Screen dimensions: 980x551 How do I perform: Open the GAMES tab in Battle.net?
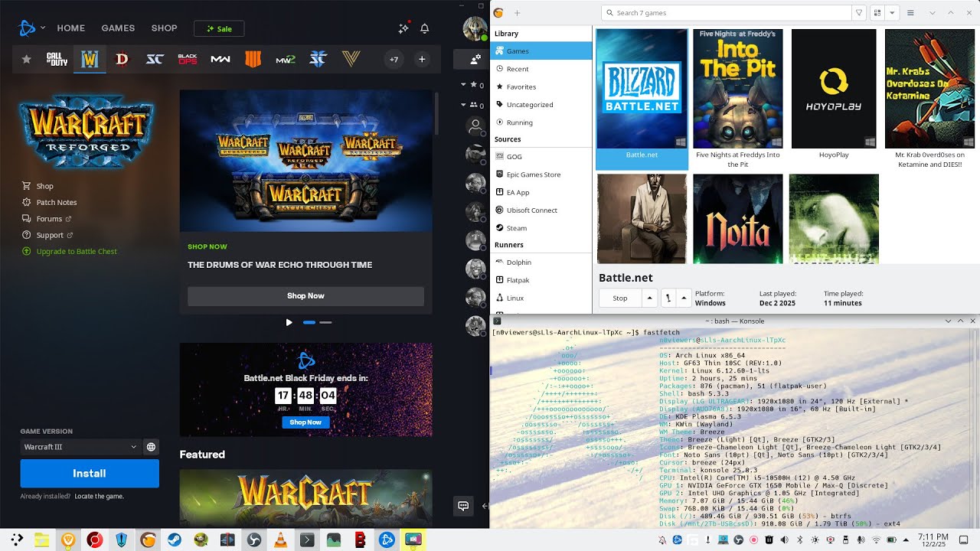coord(118,28)
